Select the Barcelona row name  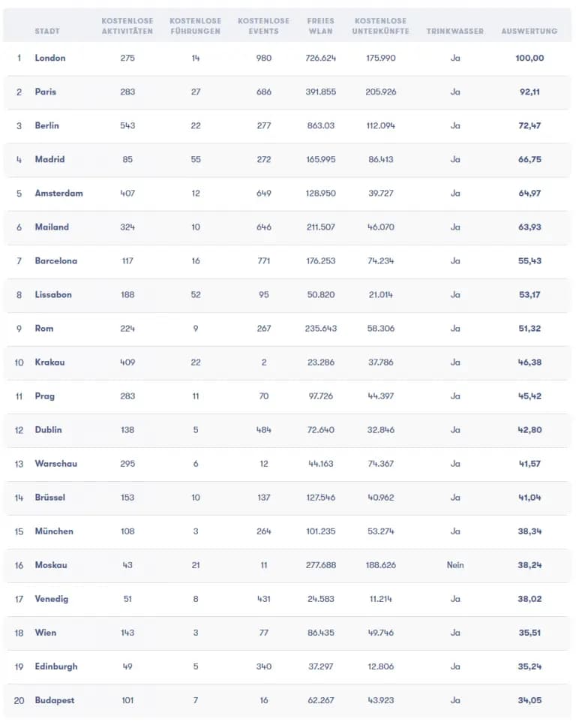(56, 261)
